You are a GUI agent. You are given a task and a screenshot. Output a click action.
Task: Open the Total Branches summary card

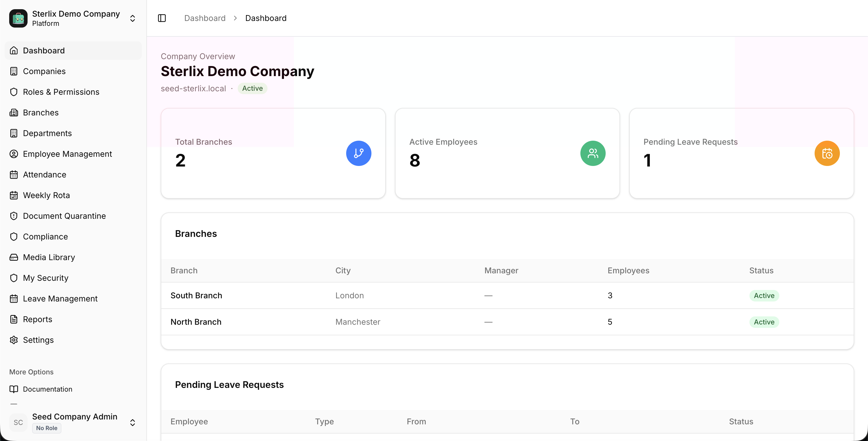coord(273,153)
